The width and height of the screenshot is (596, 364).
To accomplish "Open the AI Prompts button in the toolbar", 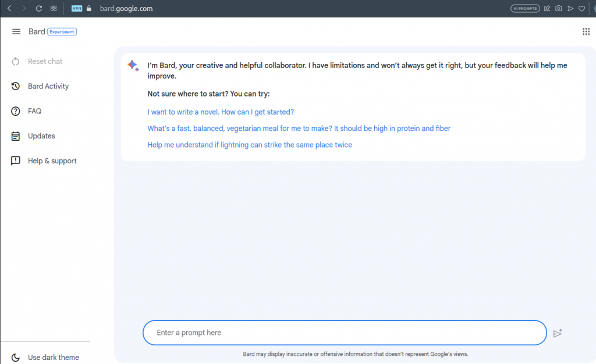I will pyautogui.click(x=525, y=8).
